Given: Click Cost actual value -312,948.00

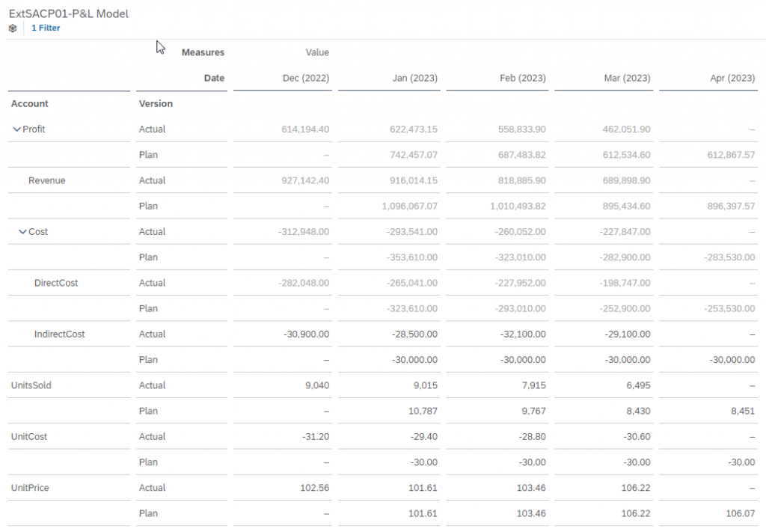Looking at the screenshot, I should (x=304, y=231).
